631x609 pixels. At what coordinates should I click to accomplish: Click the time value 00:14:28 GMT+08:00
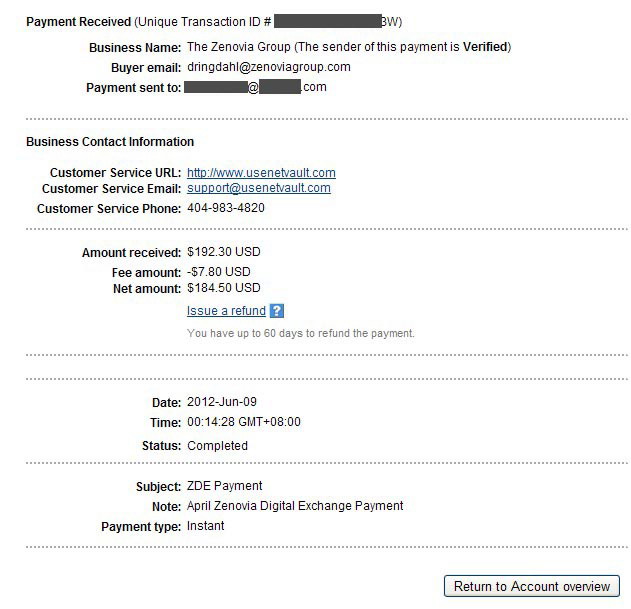244,422
